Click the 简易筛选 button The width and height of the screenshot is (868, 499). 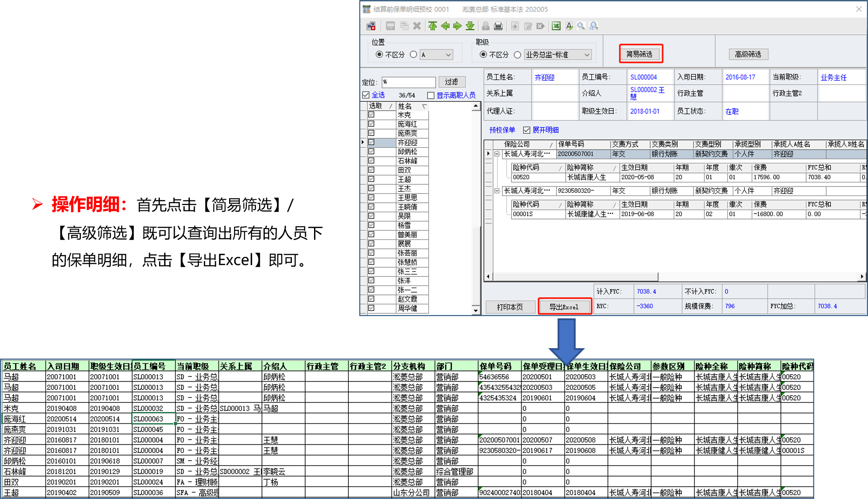640,54
